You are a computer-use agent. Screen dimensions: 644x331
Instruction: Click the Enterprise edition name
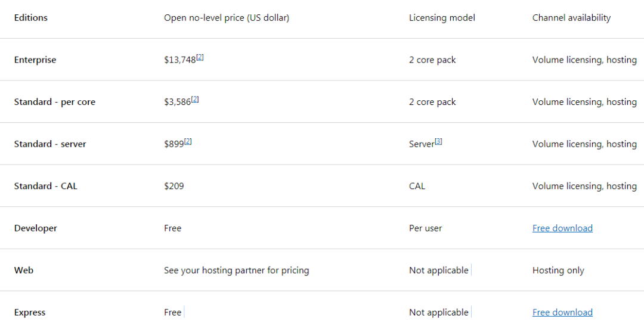pyautogui.click(x=35, y=60)
